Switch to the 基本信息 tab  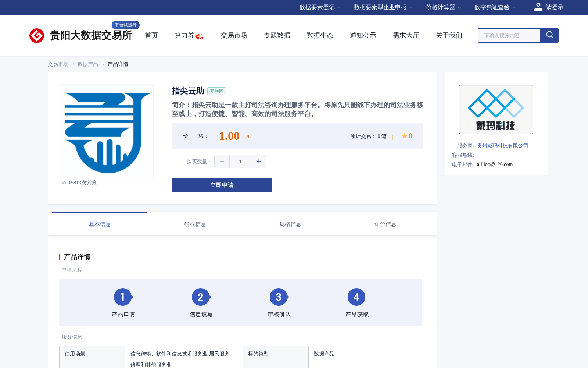(100, 224)
